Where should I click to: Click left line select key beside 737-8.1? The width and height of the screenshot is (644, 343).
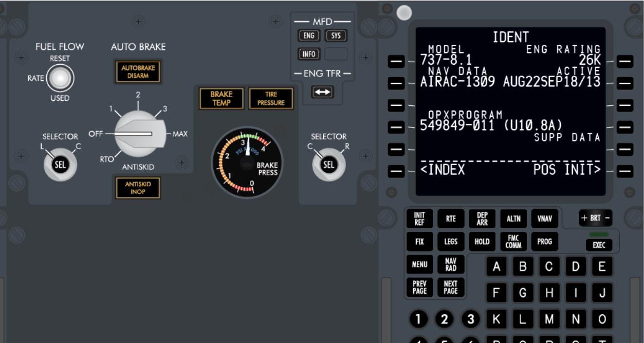click(x=396, y=61)
